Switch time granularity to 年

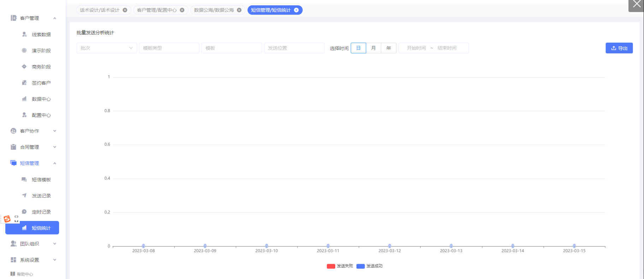[389, 48]
